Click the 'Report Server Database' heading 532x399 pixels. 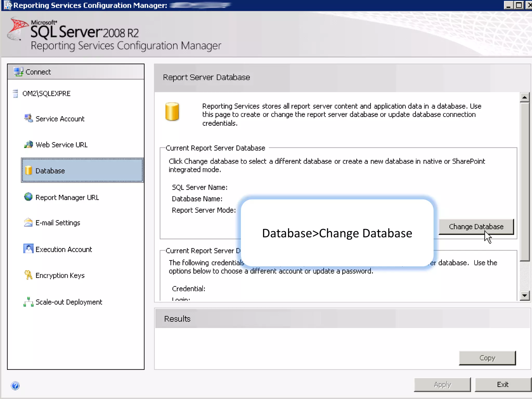tap(207, 77)
